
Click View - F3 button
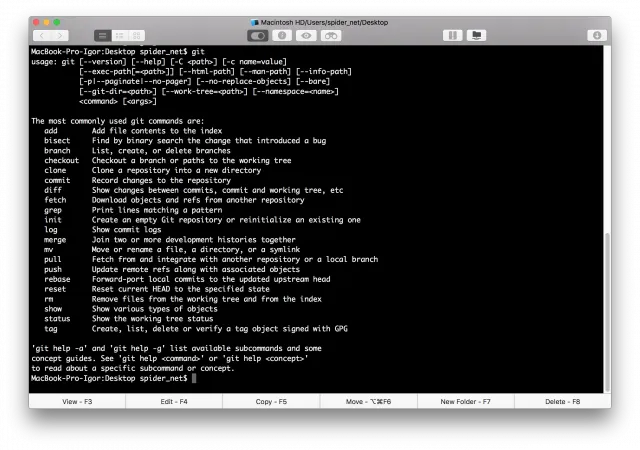click(77, 401)
